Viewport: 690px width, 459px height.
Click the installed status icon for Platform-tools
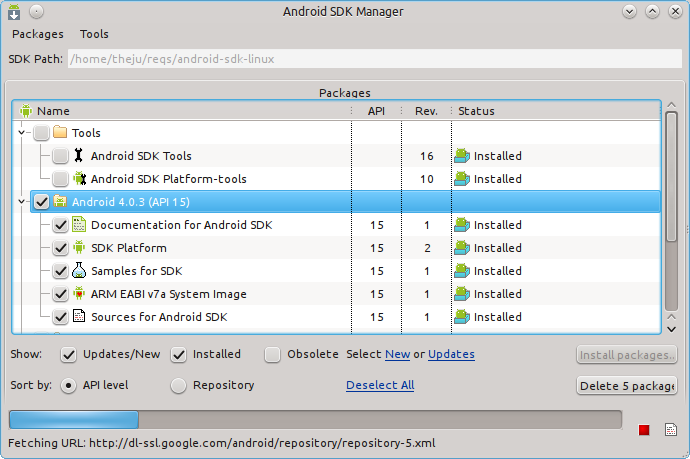coord(462,179)
